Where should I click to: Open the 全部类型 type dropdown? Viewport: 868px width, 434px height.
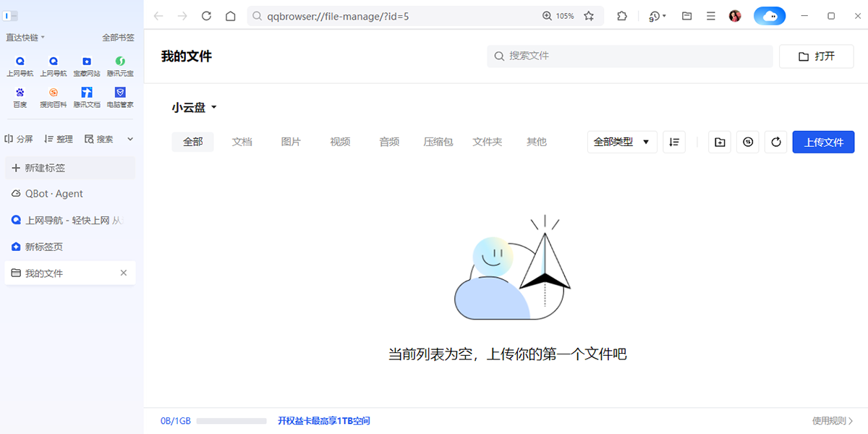pos(622,142)
